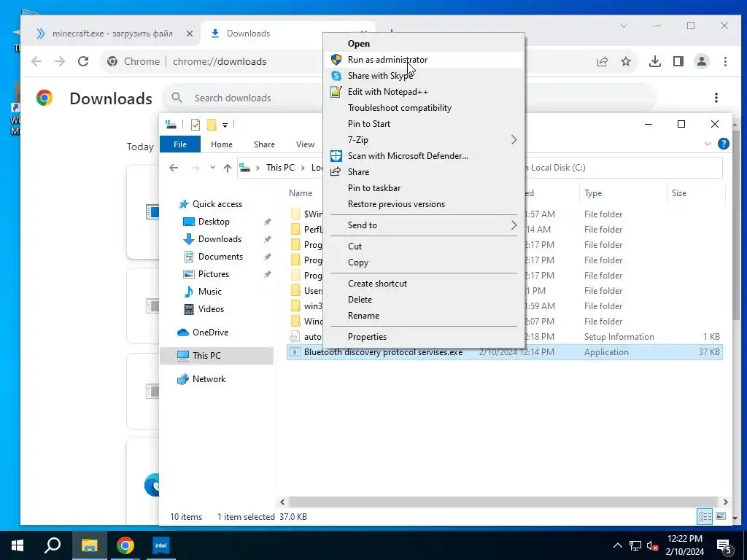
Task: Open taskbar search magnifier
Action: pyautogui.click(x=53, y=545)
